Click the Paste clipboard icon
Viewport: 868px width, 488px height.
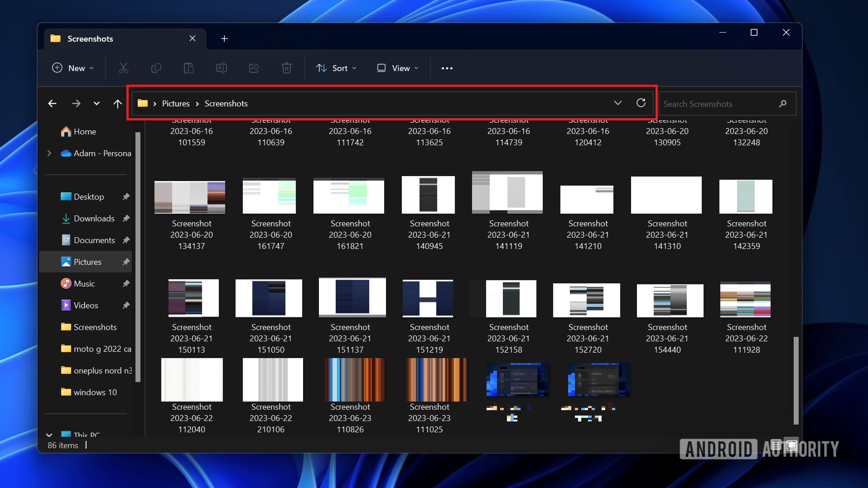tap(189, 68)
